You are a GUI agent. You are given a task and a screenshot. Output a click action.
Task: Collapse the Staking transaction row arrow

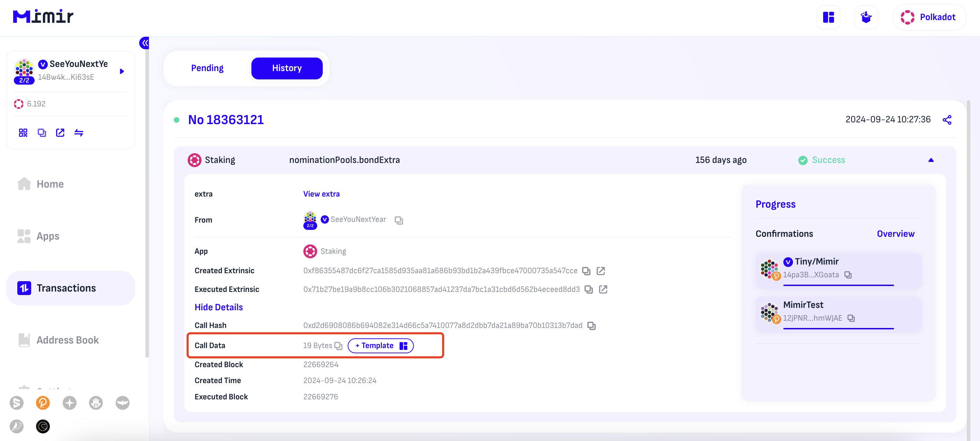click(x=931, y=160)
